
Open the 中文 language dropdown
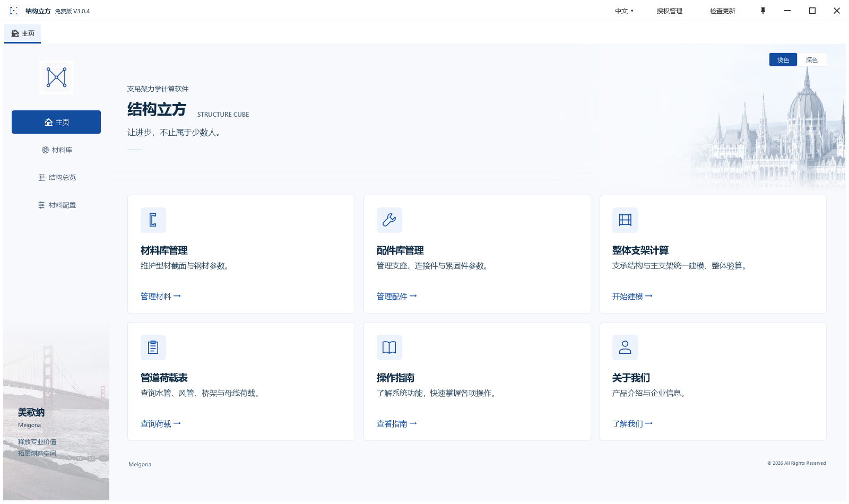tap(624, 11)
